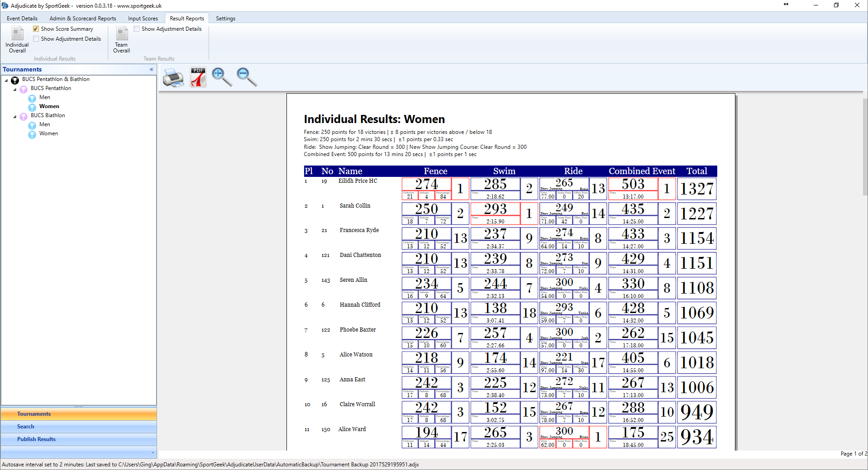This screenshot has width=868, height=470.
Task: Enable Show Adjustment Details for team results
Action: coord(136,29)
